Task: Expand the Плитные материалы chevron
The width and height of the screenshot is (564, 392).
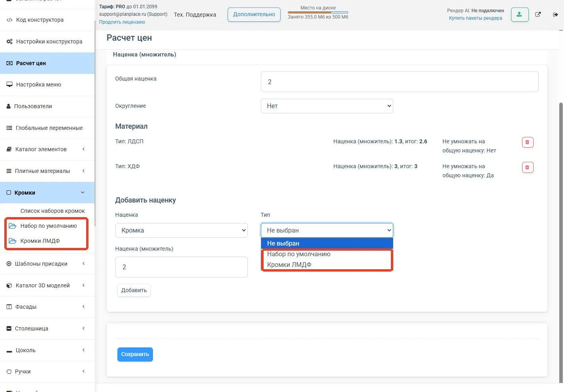Action: tap(83, 171)
